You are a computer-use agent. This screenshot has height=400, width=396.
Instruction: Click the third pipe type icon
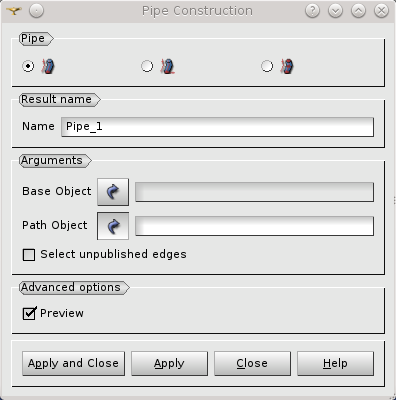tap(287, 66)
